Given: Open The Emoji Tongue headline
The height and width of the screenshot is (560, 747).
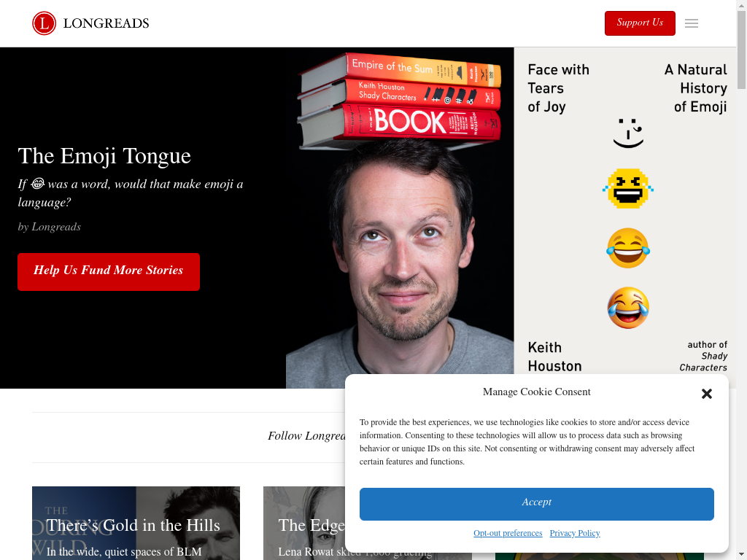Looking at the screenshot, I should 104,156.
